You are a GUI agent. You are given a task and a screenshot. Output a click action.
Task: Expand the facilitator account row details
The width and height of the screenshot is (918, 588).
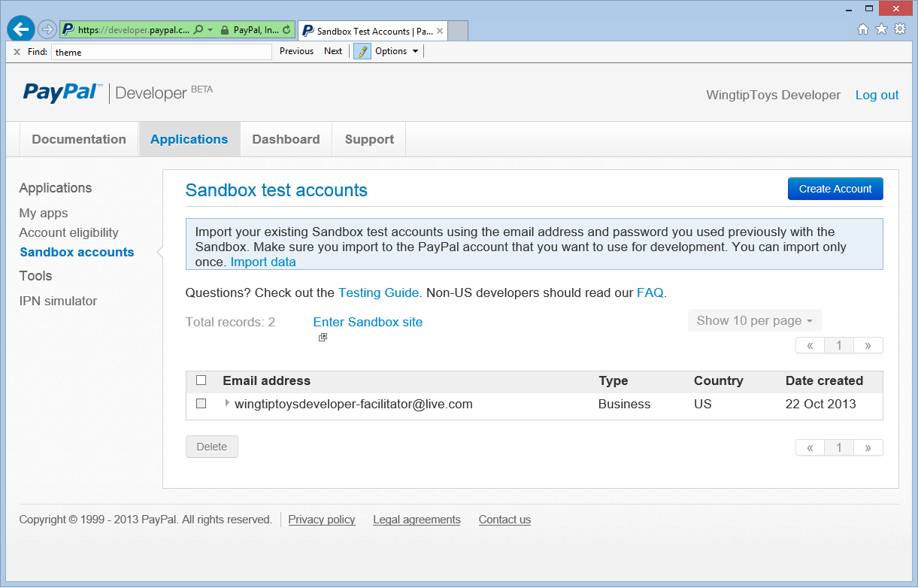[x=226, y=404]
